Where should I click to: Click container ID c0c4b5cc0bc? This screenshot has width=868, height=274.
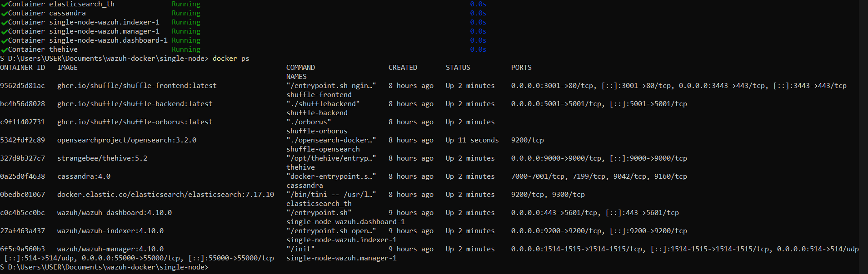pyautogui.click(x=22, y=213)
